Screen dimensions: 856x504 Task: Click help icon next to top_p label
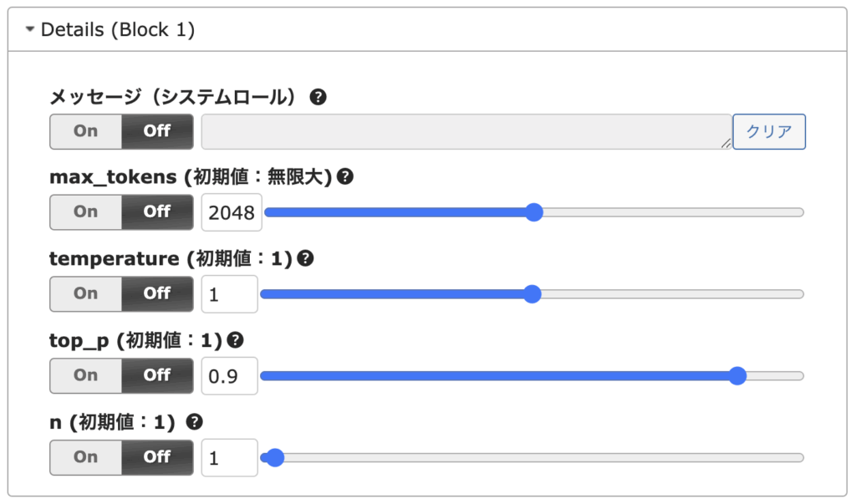236,340
